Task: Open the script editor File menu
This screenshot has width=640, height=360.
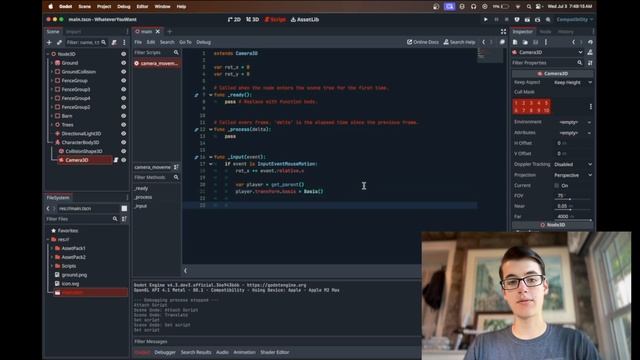Action: pos(138,42)
